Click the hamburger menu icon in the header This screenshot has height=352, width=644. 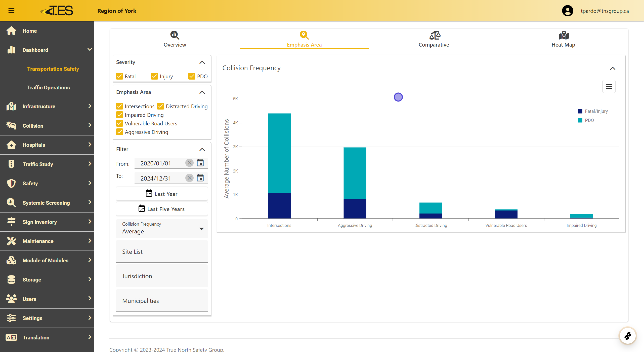[11, 11]
